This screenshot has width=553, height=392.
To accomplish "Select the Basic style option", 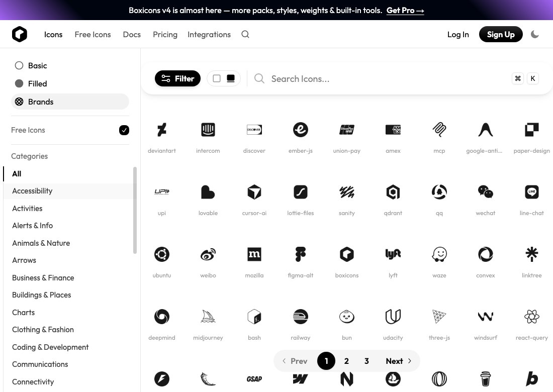I will click(70, 65).
